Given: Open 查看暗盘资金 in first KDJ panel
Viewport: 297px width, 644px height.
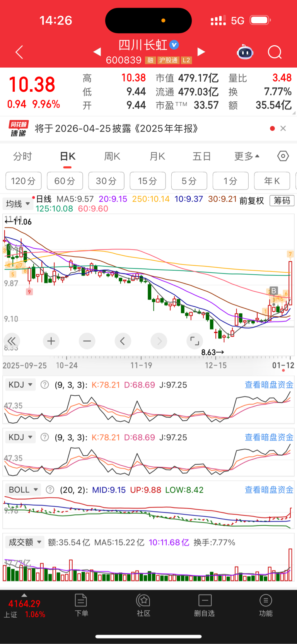Looking at the screenshot, I should tap(269, 385).
